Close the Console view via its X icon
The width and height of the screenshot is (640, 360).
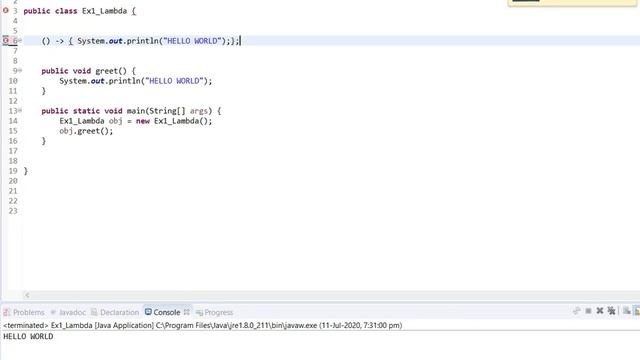[x=187, y=312]
